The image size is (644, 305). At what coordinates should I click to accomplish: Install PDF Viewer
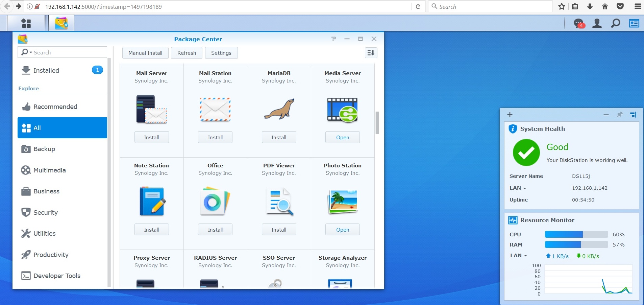(x=279, y=230)
